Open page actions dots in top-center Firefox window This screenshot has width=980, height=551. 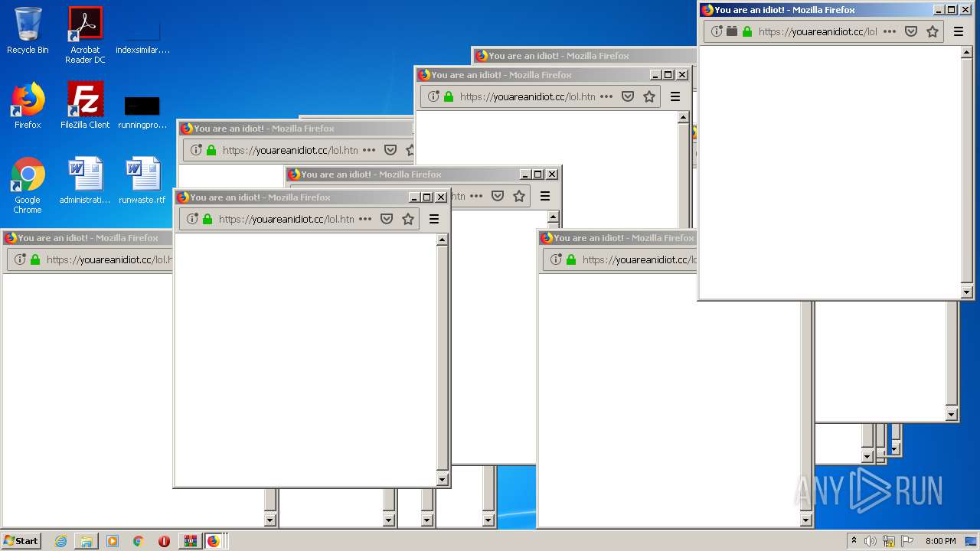(x=606, y=96)
